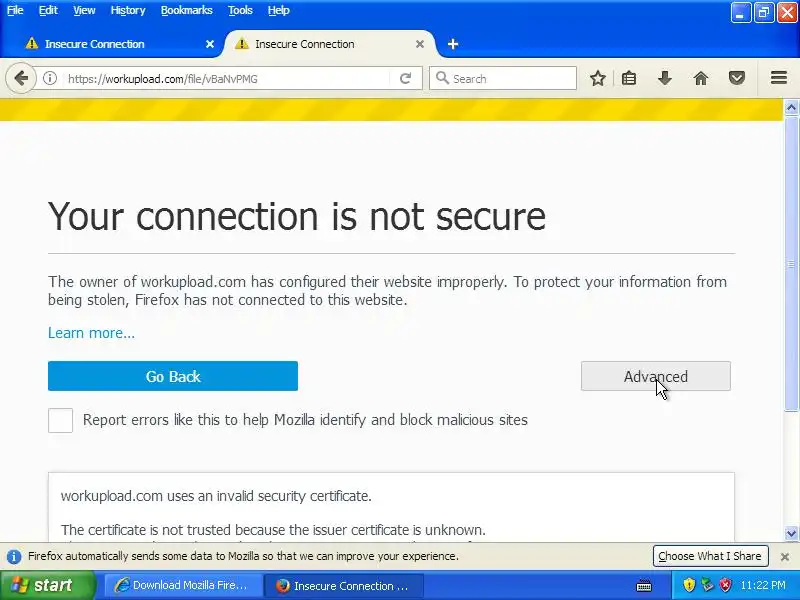The height and width of the screenshot is (600, 800).
Task: Open the Downloads arrow icon
Action: tap(664, 78)
